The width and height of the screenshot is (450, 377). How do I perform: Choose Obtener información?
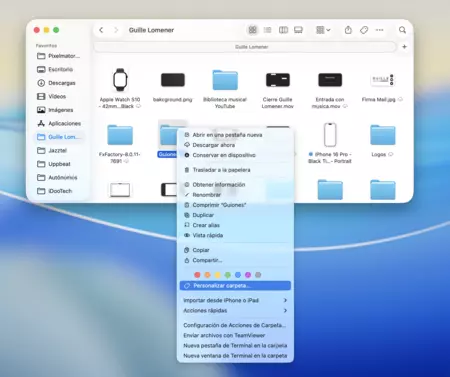tap(235, 185)
